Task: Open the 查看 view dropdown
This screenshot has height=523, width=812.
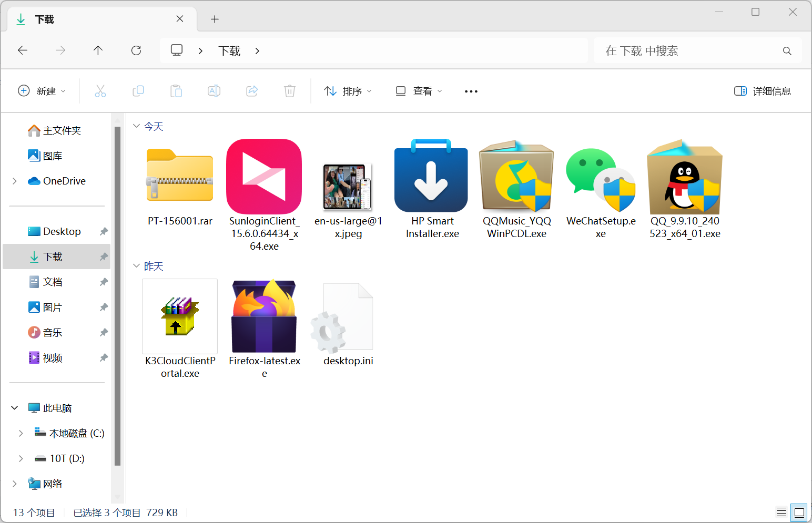Action: pos(419,91)
